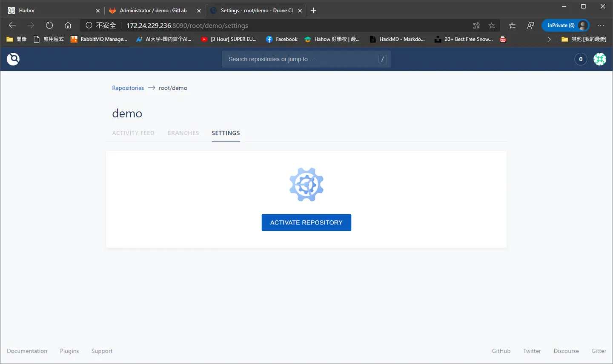Click the Documentation footer link
The image size is (613, 364).
[x=27, y=351]
